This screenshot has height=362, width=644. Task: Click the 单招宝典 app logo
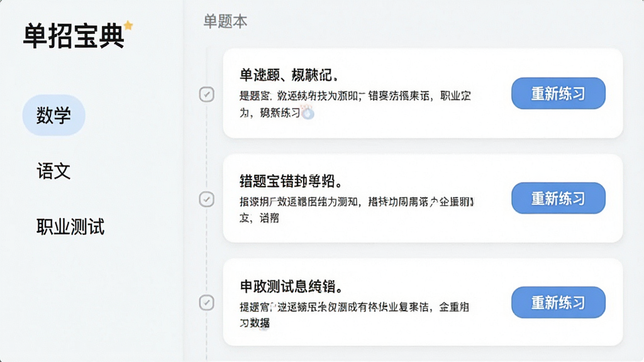tap(74, 36)
